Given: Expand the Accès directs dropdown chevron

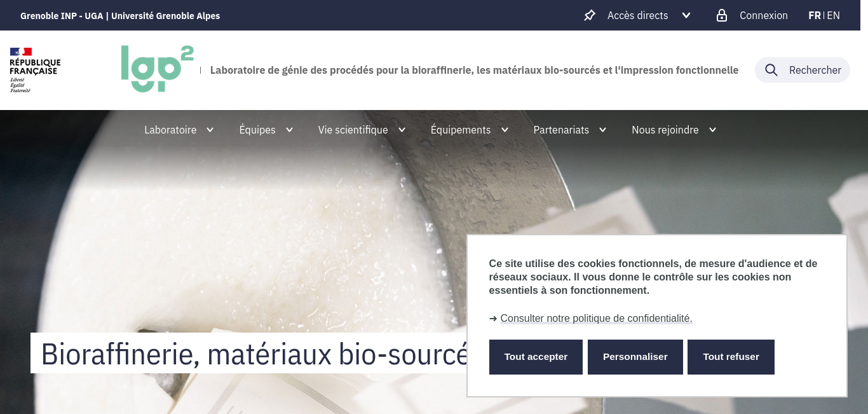Looking at the screenshot, I should coord(686,15).
